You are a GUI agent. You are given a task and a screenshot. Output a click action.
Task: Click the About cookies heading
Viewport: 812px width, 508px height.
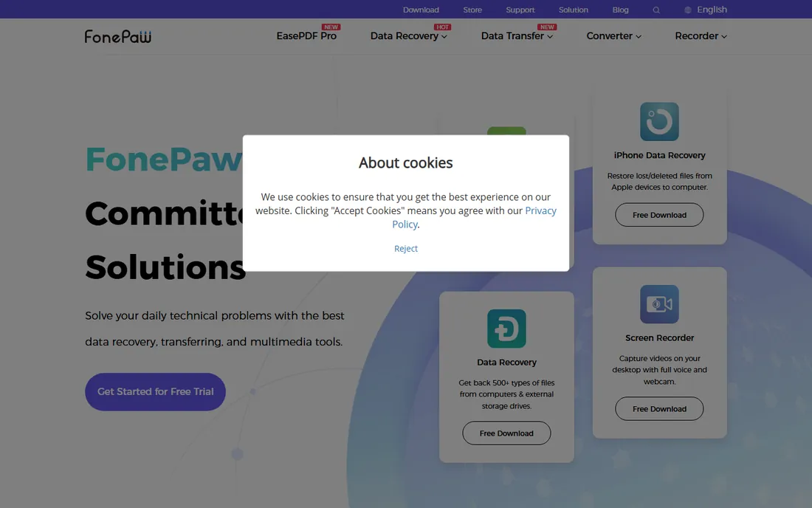[406, 162]
